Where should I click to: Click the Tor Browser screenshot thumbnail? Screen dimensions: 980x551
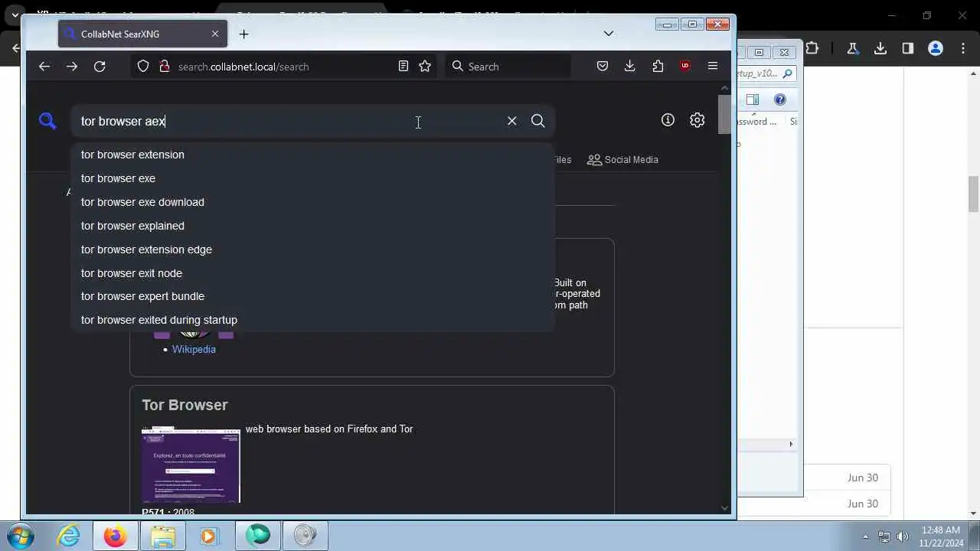click(x=191, y=465)
